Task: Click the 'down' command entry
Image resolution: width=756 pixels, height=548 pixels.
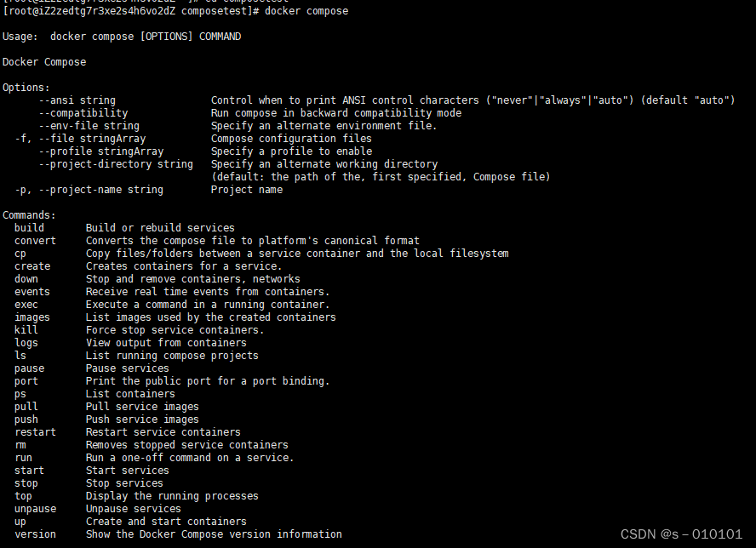Action: (26, 279)
